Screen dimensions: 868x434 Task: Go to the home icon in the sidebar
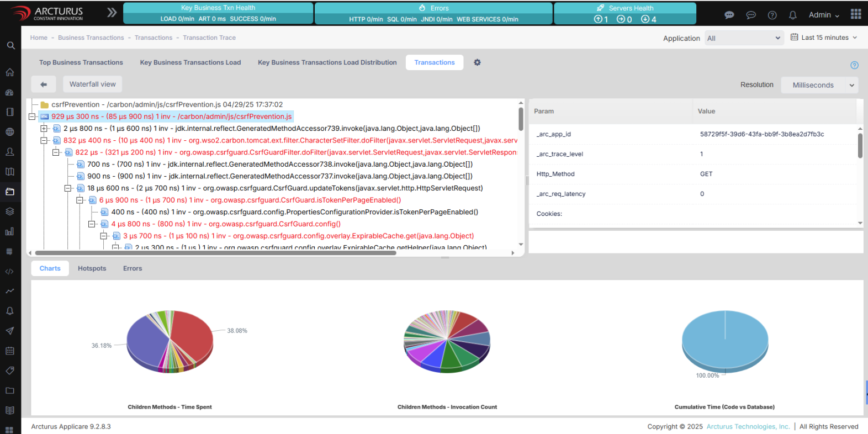[9, 72]
